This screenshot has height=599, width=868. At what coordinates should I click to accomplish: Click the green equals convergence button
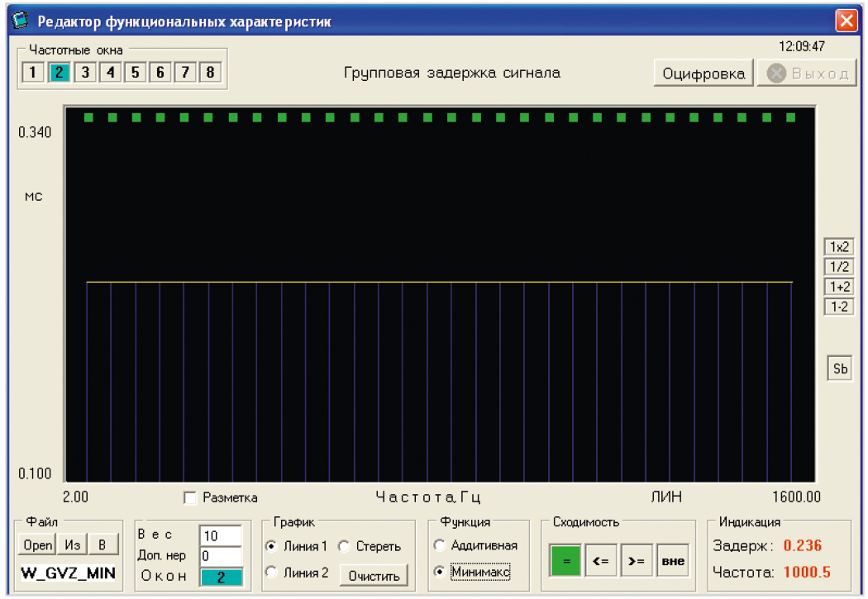(x=565, y=561)
